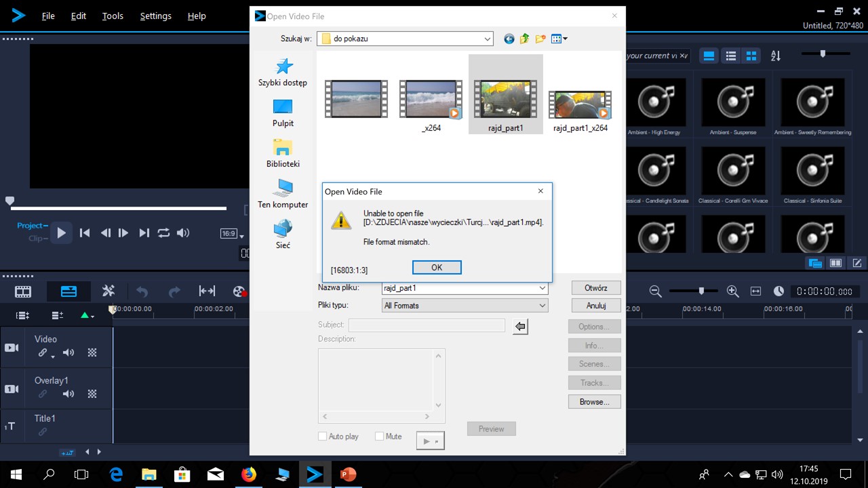Toggle the repeat loop playback icon
The height and width of the screenshot is (488, 868).
(x=163, y=233)
